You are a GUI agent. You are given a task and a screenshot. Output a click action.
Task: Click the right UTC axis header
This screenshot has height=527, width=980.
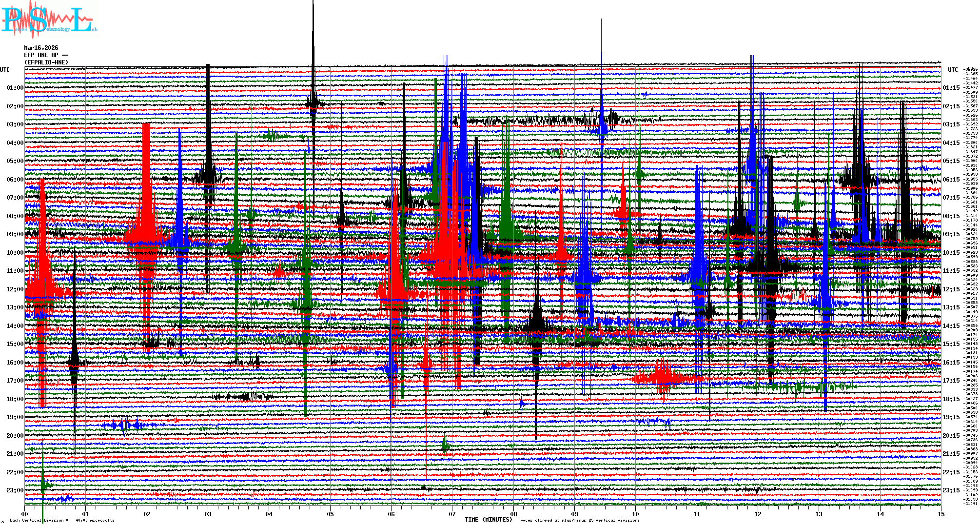(953, 70)
